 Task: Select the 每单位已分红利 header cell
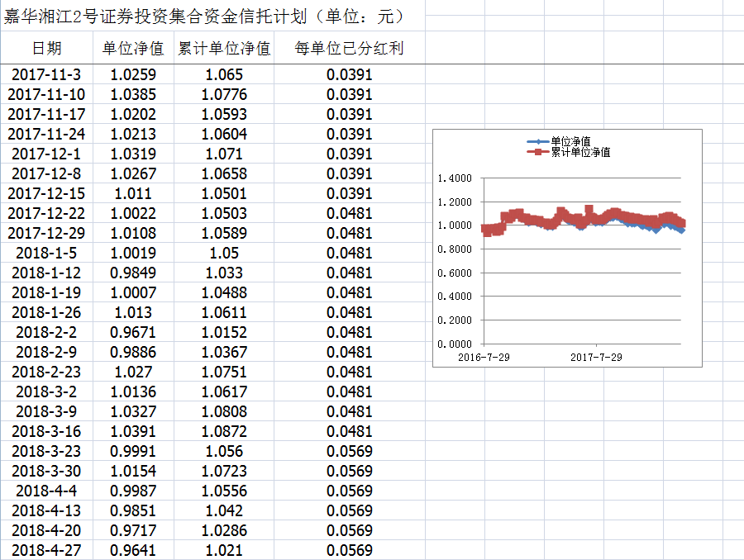tap(349, 48)
